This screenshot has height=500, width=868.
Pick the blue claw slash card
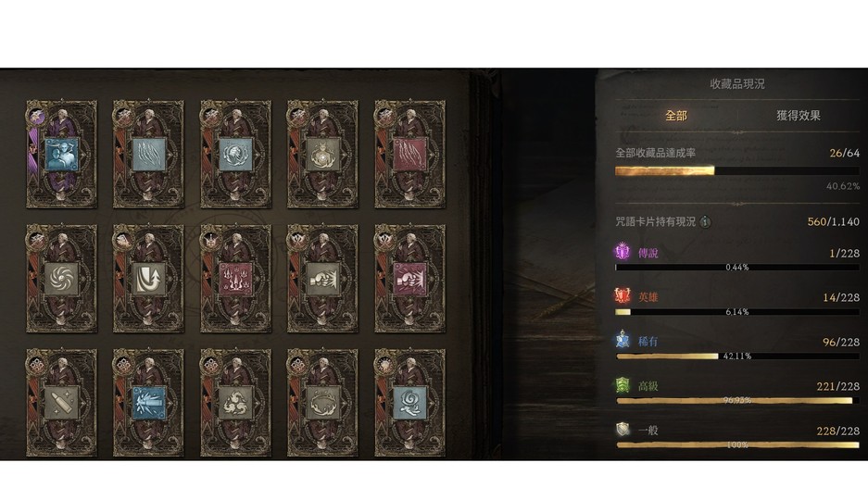point(148,155)
